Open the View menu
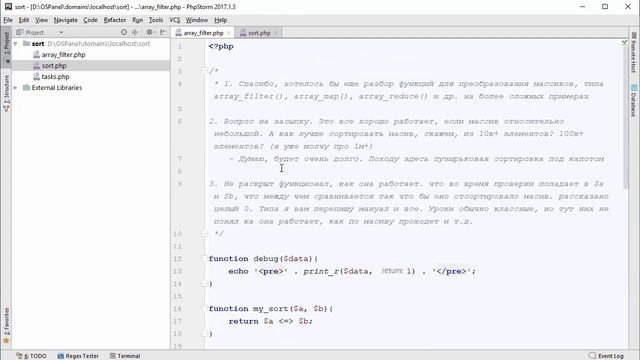Viewport: 640px width, 360px height. pos(41,20)
